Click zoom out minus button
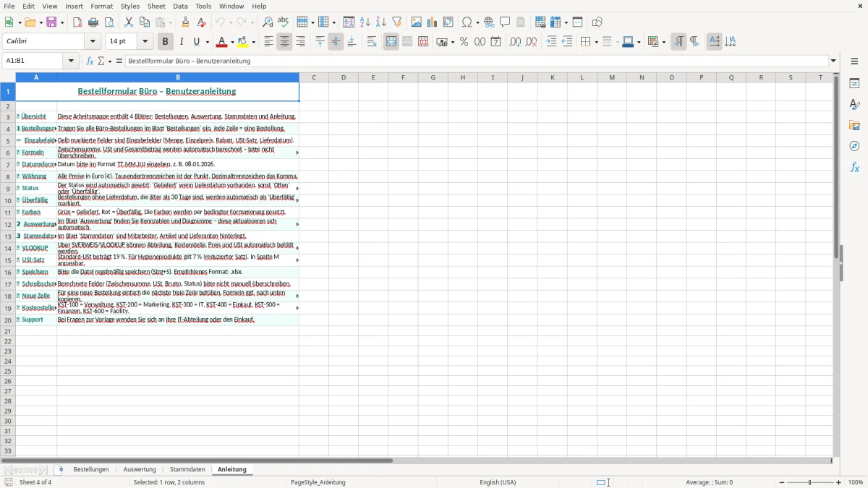868x488 pixels. (782, 482)
